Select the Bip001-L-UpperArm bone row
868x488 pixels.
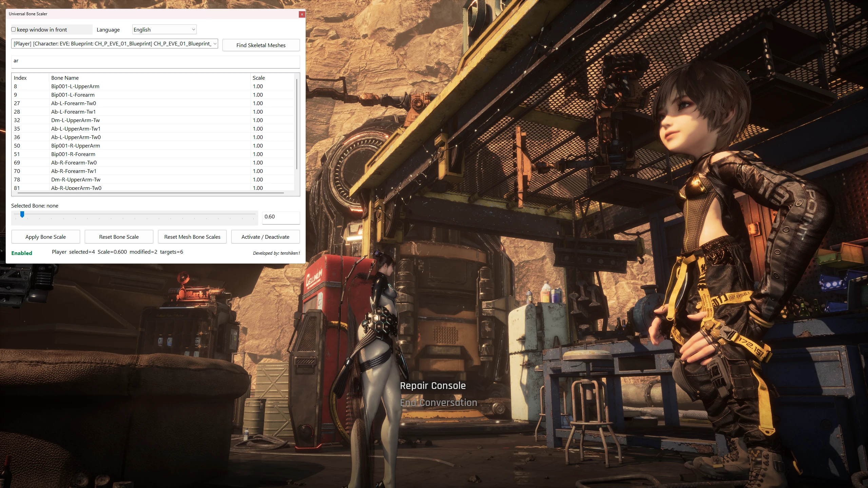pos(153,86)
